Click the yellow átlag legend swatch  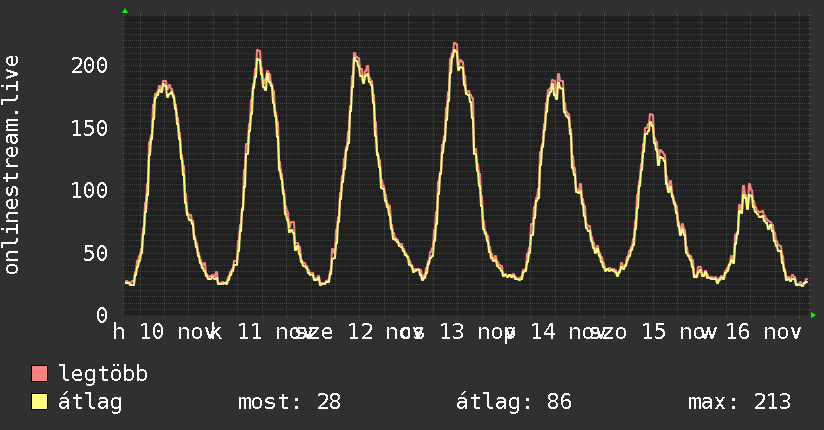tap(39, 402)
